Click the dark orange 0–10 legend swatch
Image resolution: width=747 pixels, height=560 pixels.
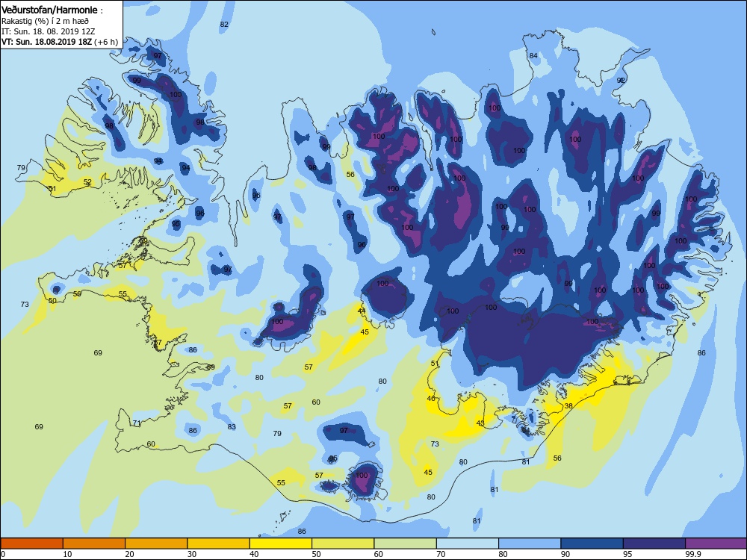tap(31, 544)
